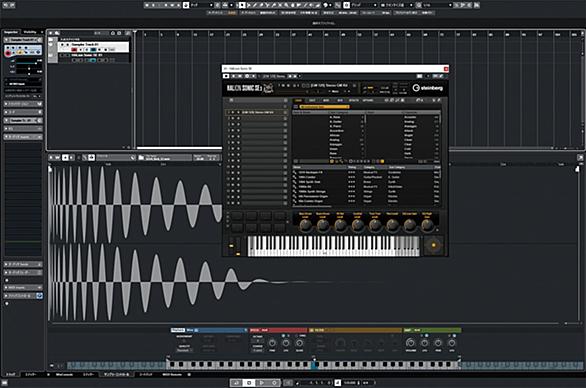The height and width of the screenshot is (388, 586).
Task: Click the folder icon in Sampler Control toolbar
Action: point(141,157)
